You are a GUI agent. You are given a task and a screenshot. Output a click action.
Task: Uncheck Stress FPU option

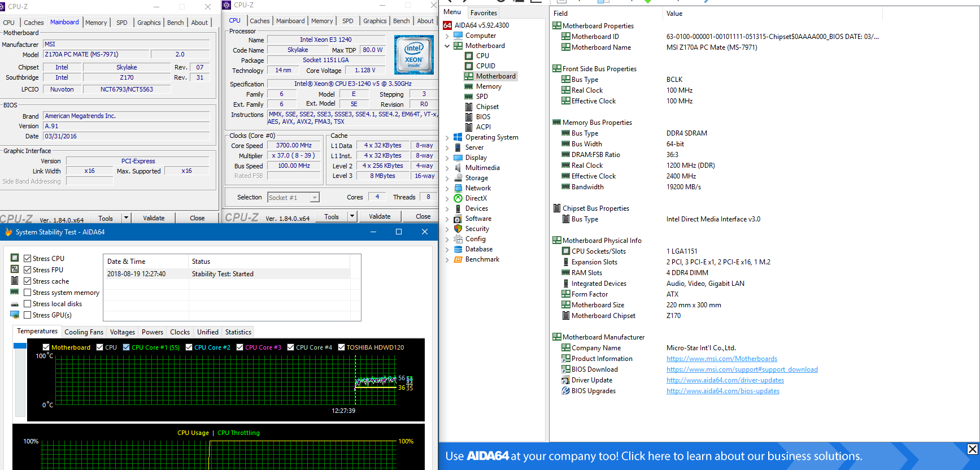(27, 270)
